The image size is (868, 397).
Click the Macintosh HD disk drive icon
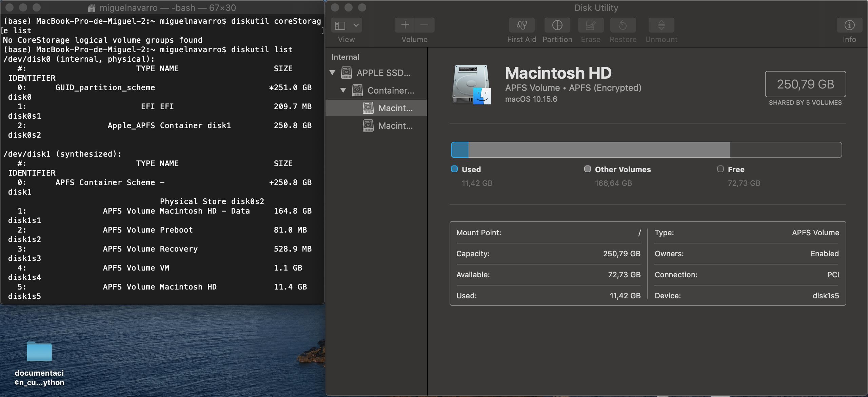[x=472, y=85]
